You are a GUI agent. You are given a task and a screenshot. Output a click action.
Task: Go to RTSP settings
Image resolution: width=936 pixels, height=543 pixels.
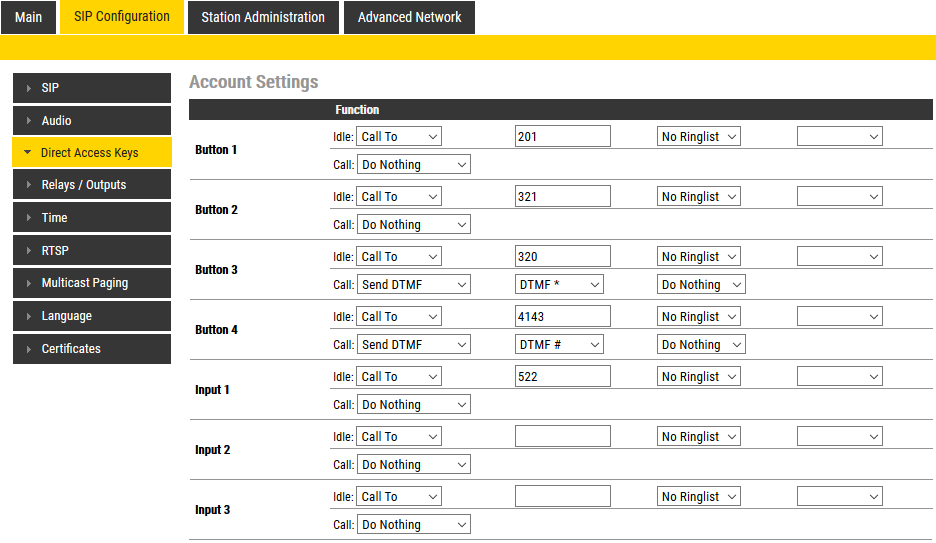coord(92,251)
